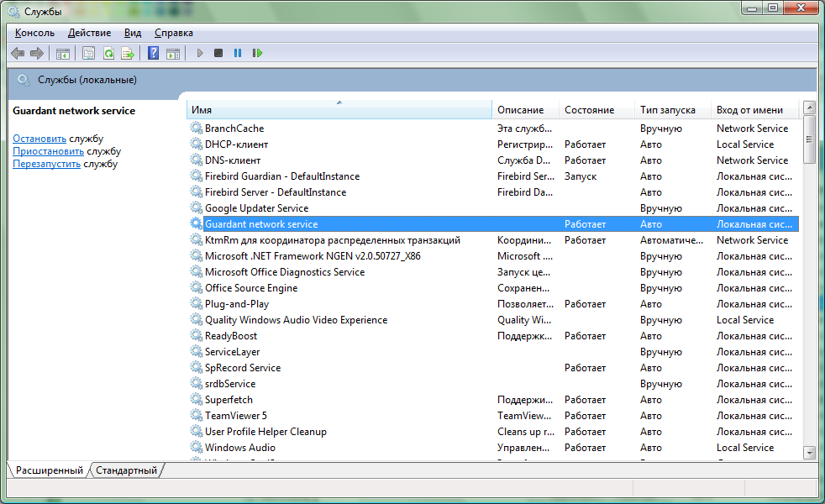825x504 pixels.
Task: Toggle the console tree panel icon
Action: click(x=63, y=53)
